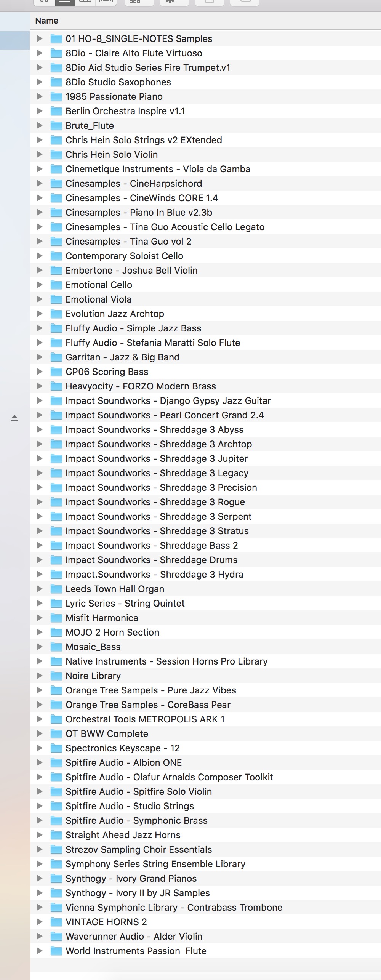
Task: Select 'Impact Soundworks - Shreddage 3 Stratus'
Action: coord(206,531)
